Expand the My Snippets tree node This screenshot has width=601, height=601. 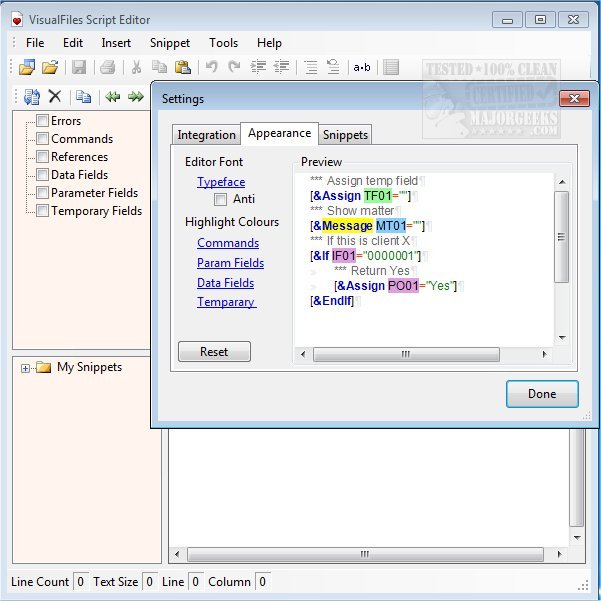tap(25, 368)
